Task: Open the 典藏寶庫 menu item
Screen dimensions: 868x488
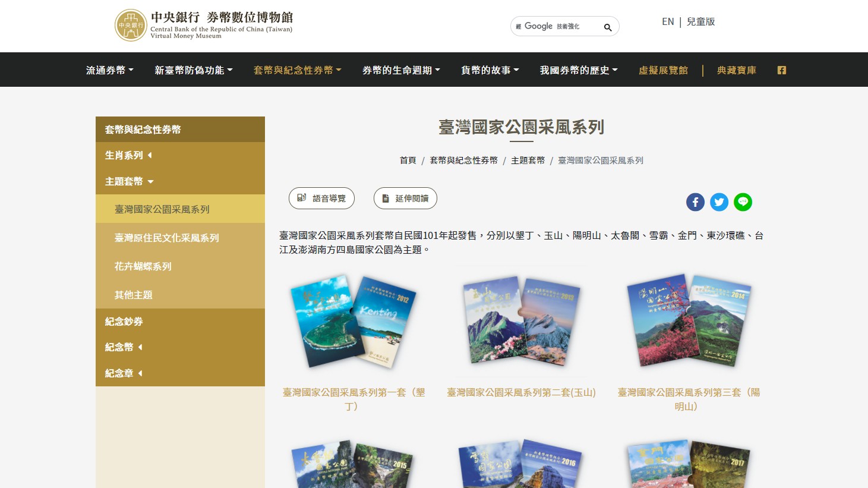Action: pyautogui.click(x=737, y=70)
